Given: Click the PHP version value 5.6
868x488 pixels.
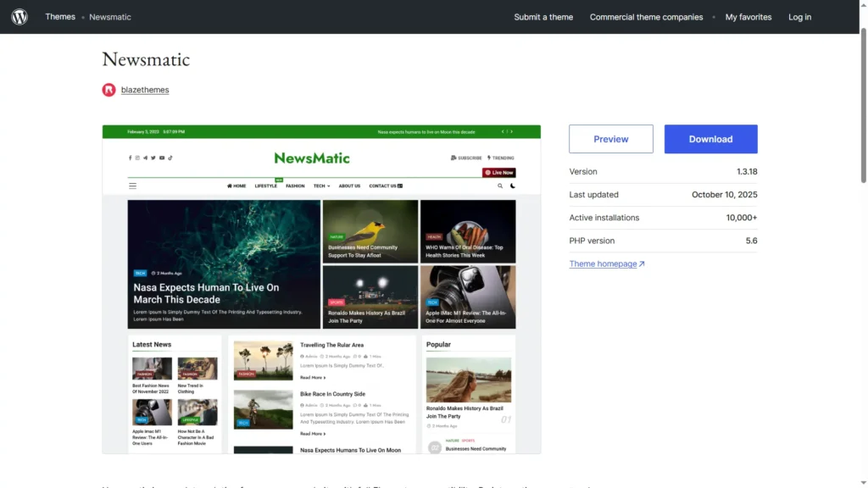Looking at the screenshot, I should pyautogui.click(x=751, y=241).
